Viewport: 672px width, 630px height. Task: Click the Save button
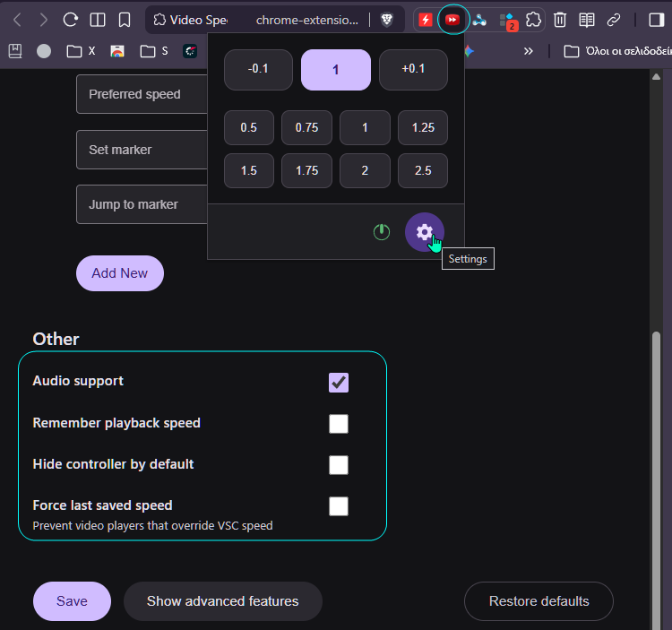point(72,601)
